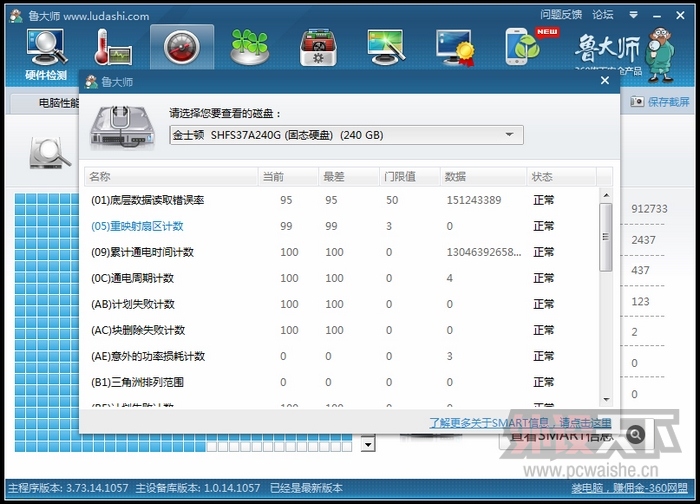700x504 pixels.
Task: Sort by the 名称 column header
Action: click(x=171, y=177)
